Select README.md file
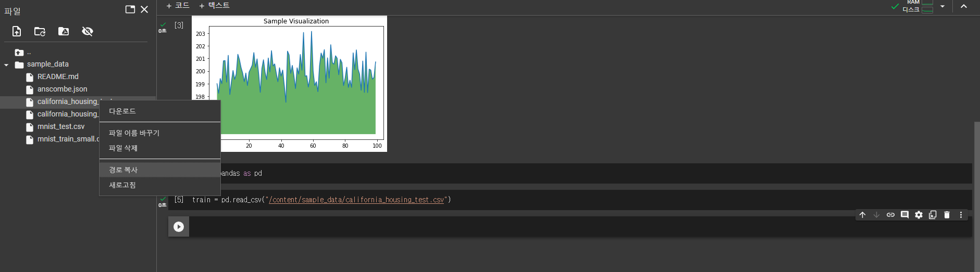 pyautogui.click(x=57, y=76)
